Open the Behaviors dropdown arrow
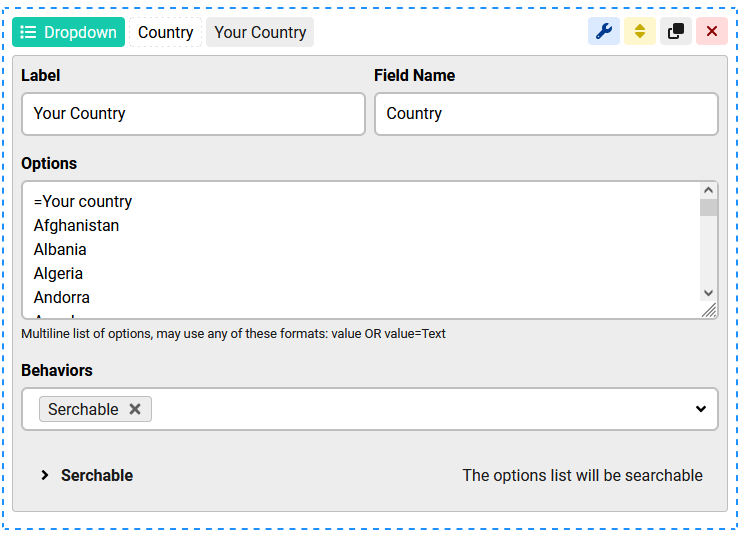The height and width of the screenshot is (536, 748). pos(700,409)
